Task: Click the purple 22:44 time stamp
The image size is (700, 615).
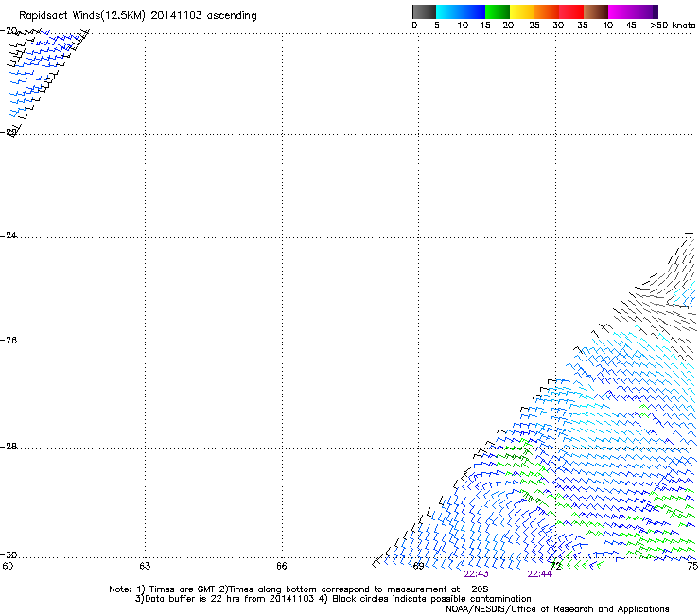Action: click(x=540, y=574)
